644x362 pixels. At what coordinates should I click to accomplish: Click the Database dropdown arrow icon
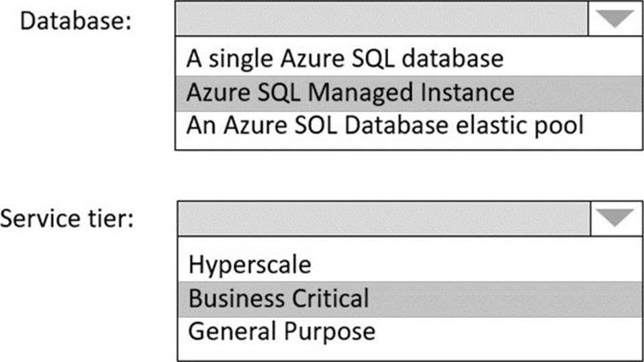click(x=615, y=19)
